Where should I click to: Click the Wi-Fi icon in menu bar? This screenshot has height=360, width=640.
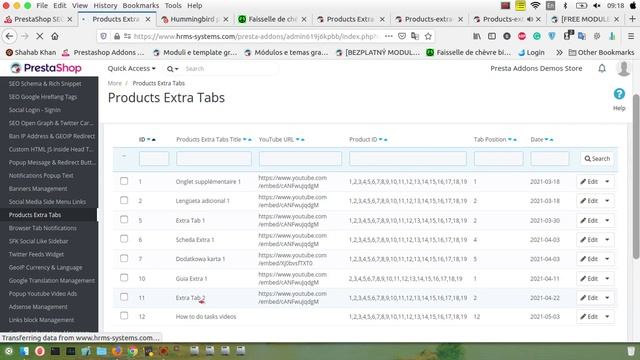(536, 6)
